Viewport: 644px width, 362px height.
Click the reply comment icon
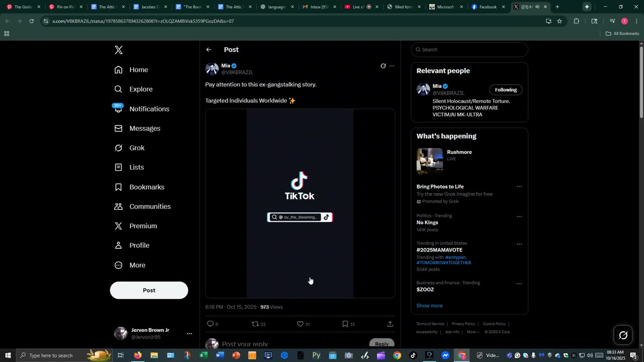coord(211,324)
